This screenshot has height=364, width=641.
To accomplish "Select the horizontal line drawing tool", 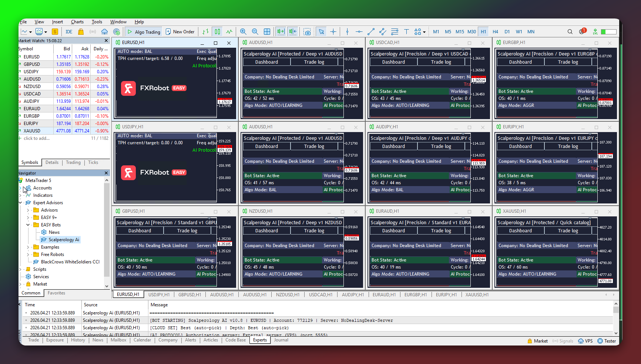I will tap(359, 32).
